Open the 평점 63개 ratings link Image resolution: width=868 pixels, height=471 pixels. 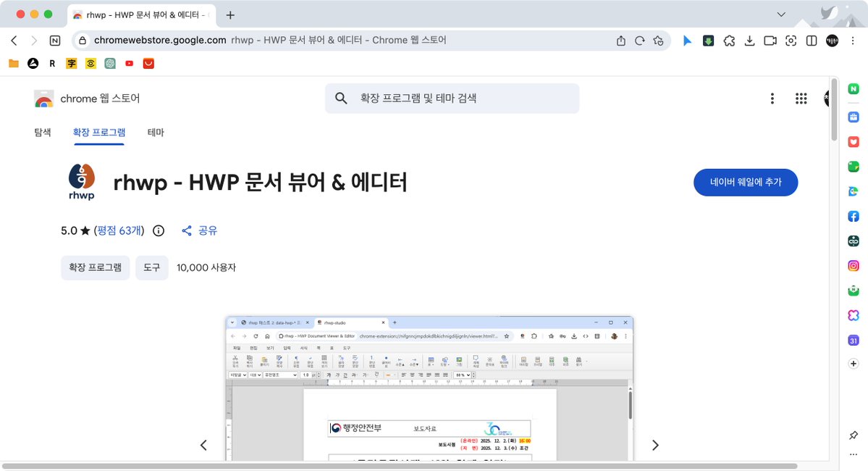(119, 230)
